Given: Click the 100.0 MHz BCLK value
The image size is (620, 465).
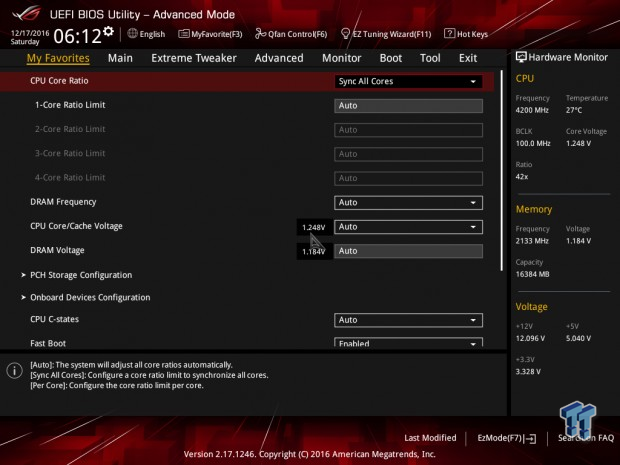Looking at the screenshot, I should [533, 144].
